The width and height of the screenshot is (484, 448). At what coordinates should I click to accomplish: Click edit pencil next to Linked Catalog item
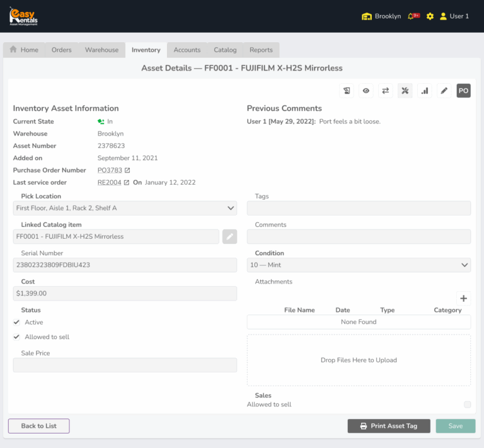229,237
